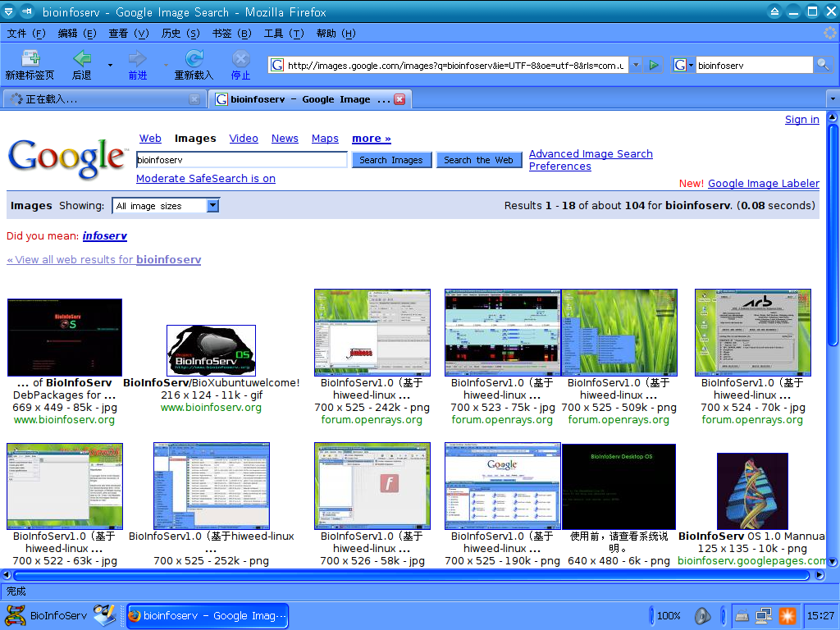
Task: Open the Video search link
Action: (244, 138)
